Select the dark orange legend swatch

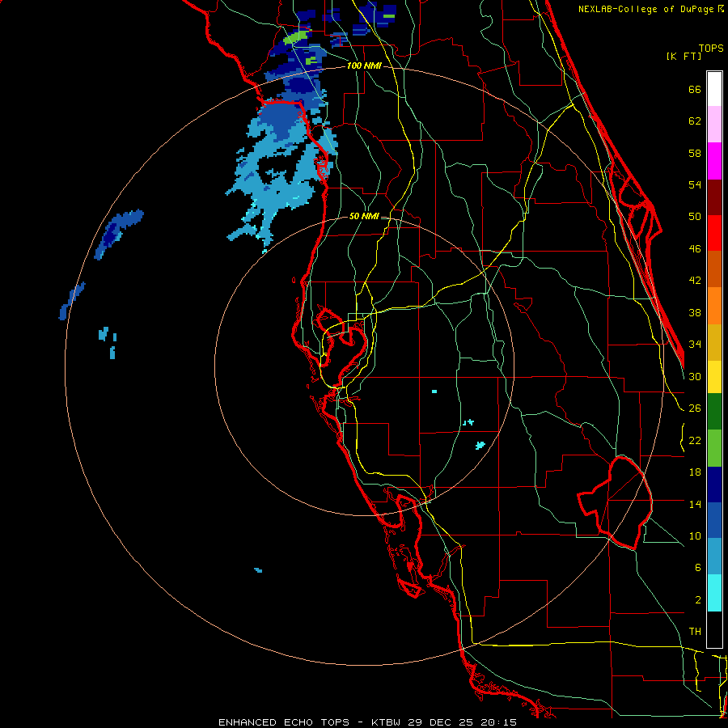point(714,269)
